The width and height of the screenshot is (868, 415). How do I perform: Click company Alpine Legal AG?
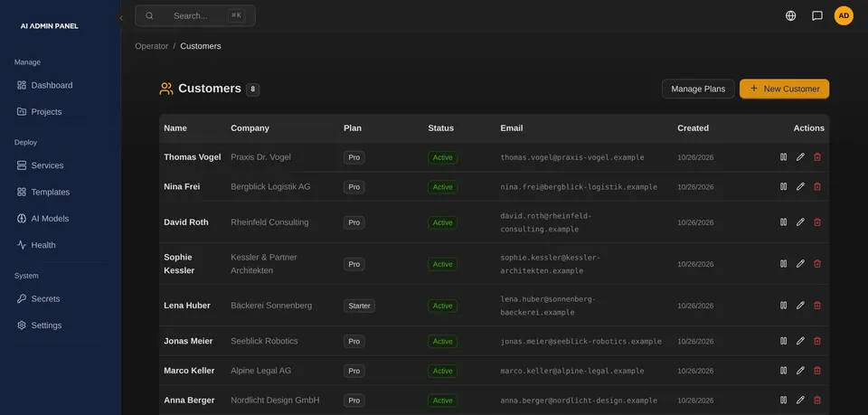click(x=260, y=371)
